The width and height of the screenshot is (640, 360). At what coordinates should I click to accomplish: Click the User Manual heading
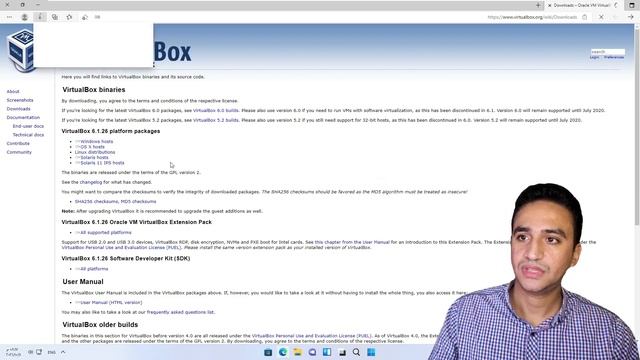point(83,282)
